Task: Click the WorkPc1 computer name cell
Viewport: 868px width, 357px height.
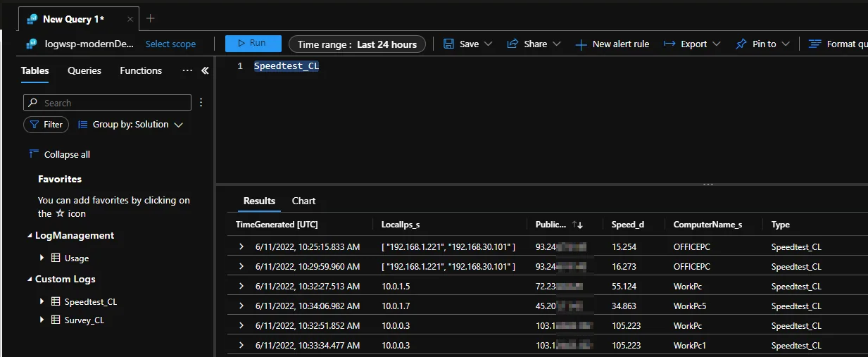Action: [689, 346]
